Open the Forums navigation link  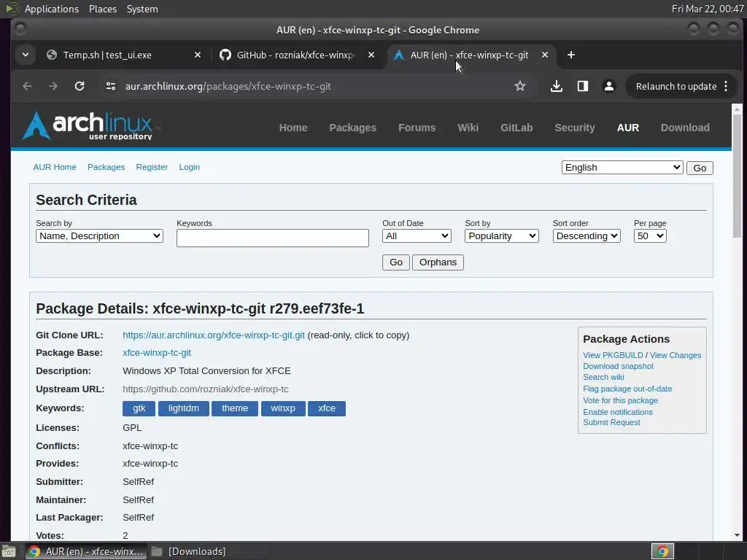417,128
